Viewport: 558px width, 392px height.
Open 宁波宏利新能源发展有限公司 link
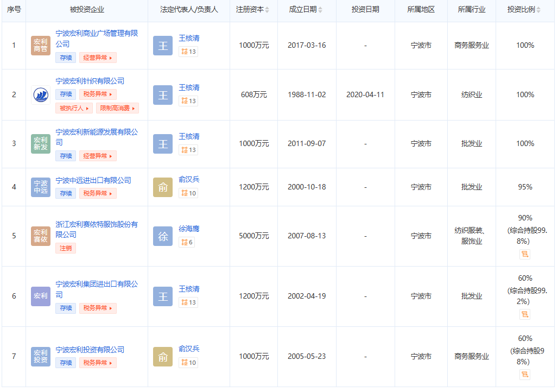(x=97, y=137)
